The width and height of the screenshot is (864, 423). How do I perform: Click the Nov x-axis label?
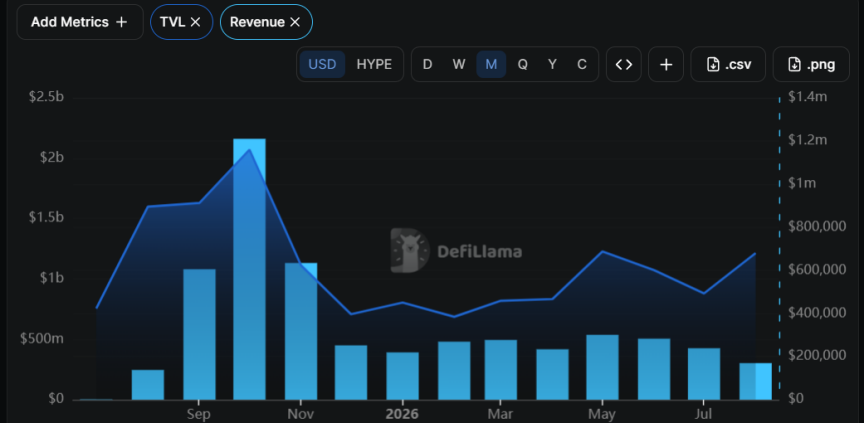(x=301, y=414)
